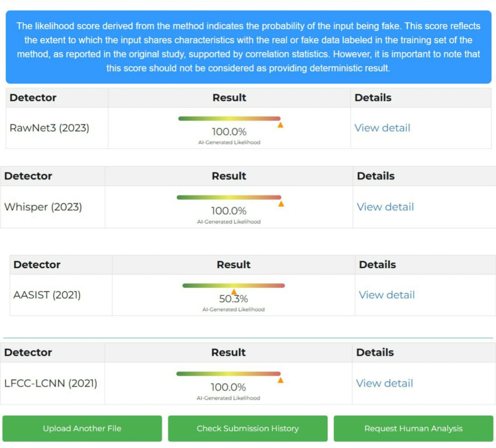Click the blue likelihood score info banner
Screen dimensions: 496x448
[x=248, y=47]
